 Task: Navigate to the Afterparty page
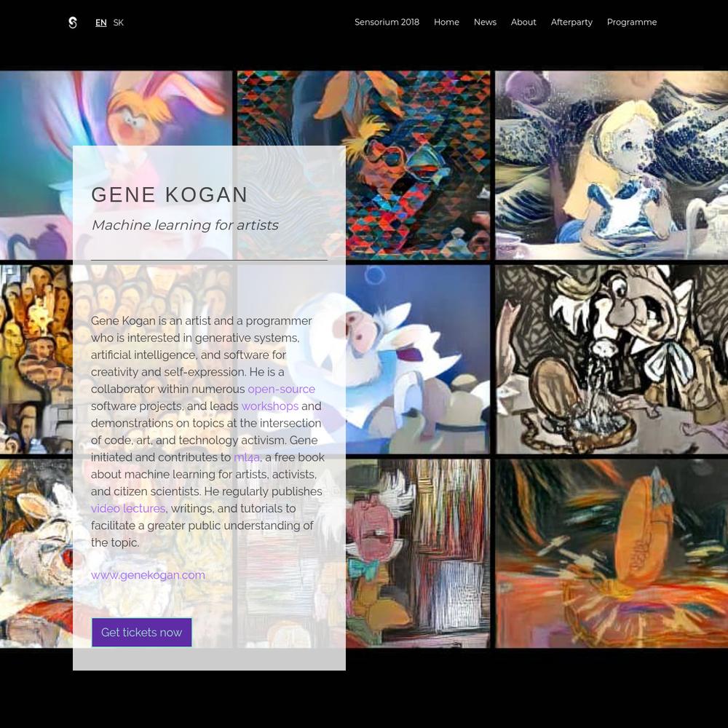(571, 22)
